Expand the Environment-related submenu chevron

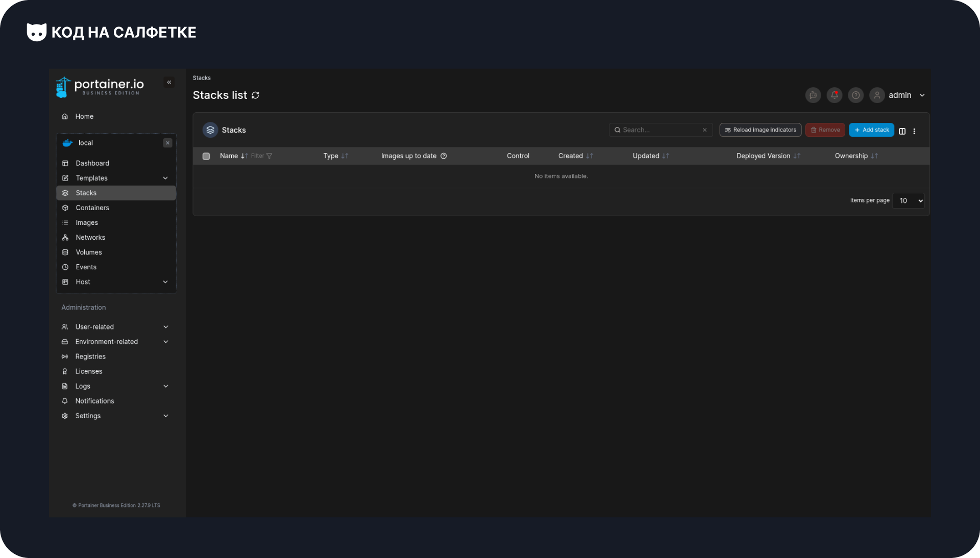pos(166,342)
